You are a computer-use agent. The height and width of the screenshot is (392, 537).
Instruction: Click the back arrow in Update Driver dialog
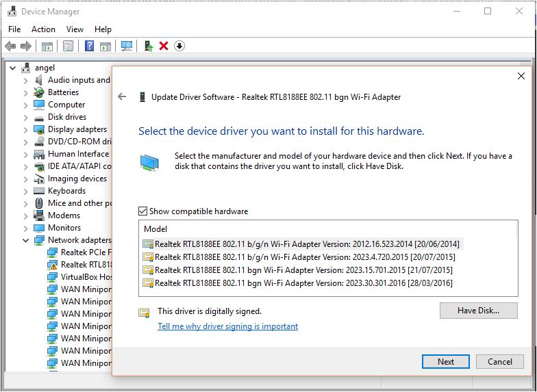122,97
